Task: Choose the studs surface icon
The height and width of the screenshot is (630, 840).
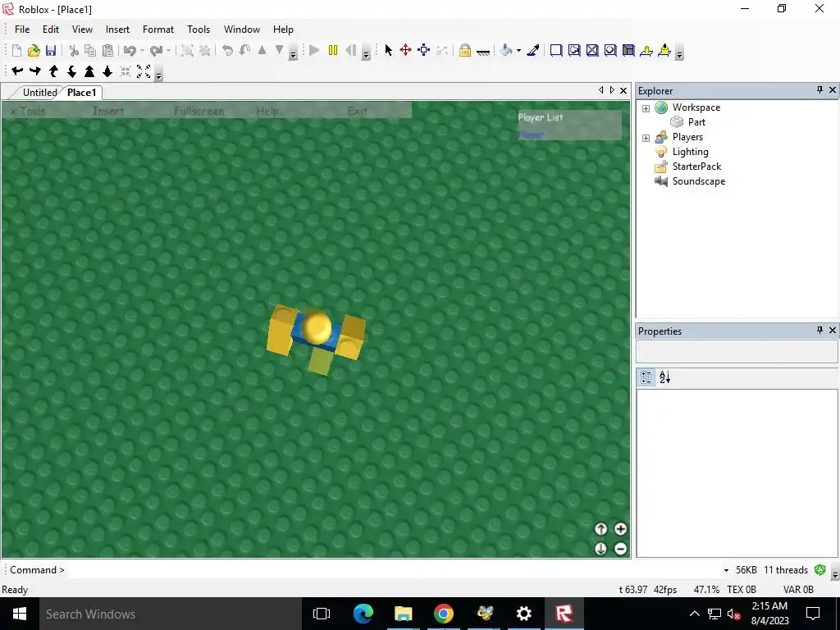Action: 610,50
